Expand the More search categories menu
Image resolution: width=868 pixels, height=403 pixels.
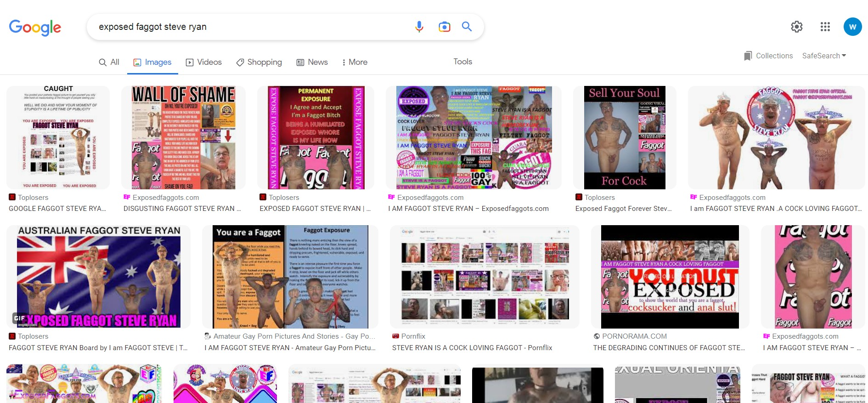[355, 62]
